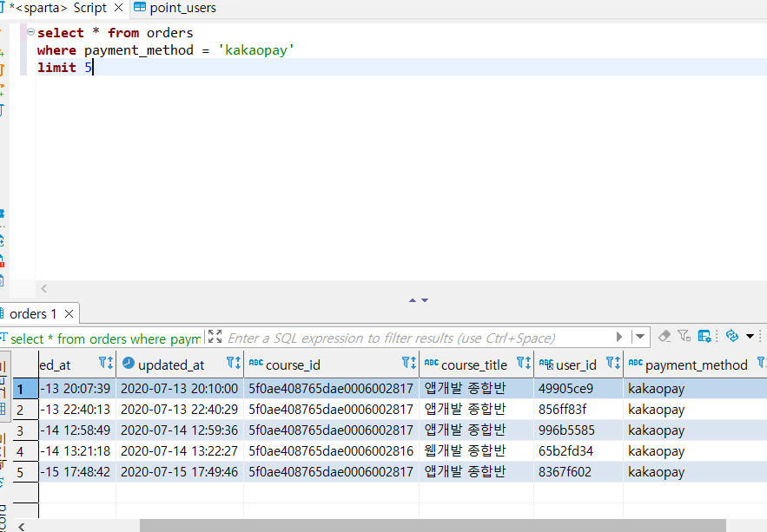Move results panel up with arrow
767x532 pixels.
pyautogui.click(x=413, y=300)
